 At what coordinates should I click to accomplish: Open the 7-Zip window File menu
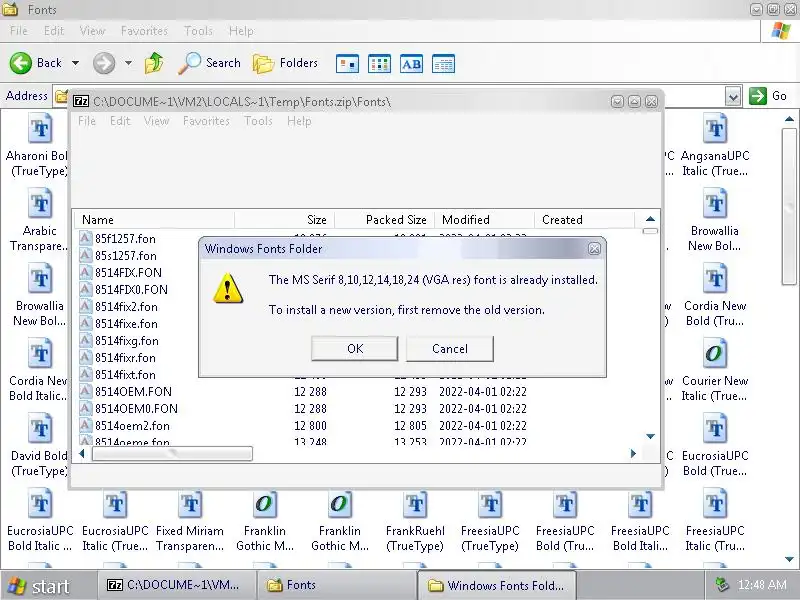[x=87, y=121]
